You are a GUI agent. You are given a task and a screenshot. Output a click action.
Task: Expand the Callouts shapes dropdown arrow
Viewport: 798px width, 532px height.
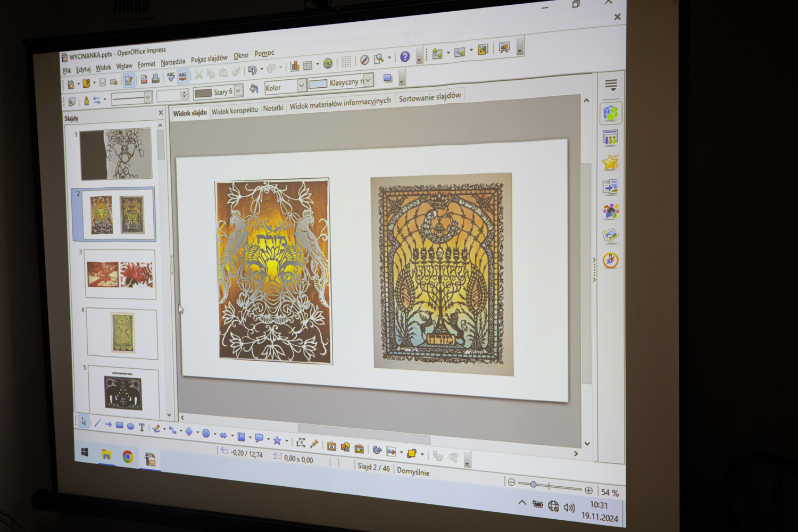[268, 439]
